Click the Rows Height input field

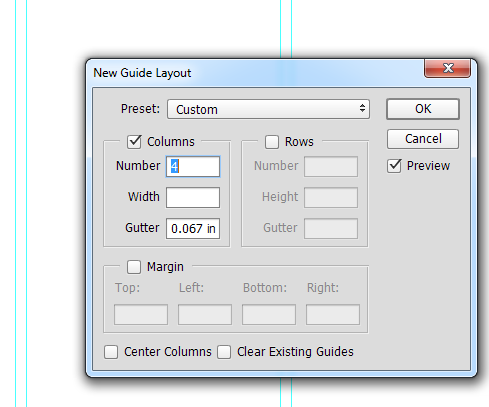[331, 197]
